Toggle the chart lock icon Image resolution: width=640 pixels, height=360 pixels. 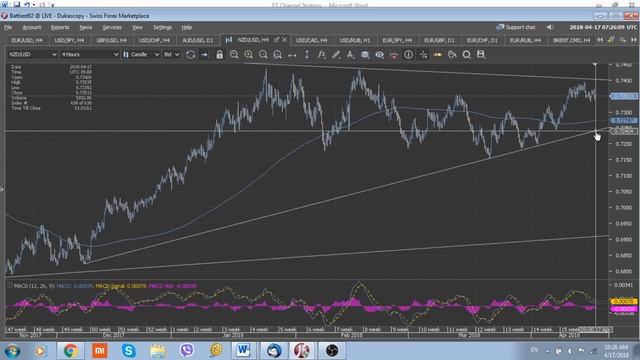click(x=220, y=54)
